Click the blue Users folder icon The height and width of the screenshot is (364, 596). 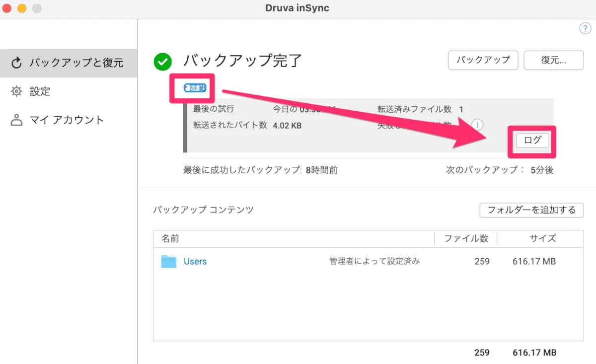169,262
